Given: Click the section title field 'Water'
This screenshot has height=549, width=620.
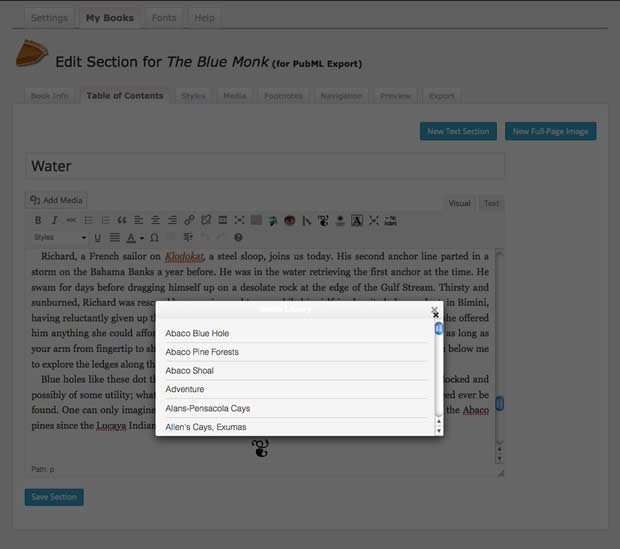Looking at the screenshot, I should 264,166.
